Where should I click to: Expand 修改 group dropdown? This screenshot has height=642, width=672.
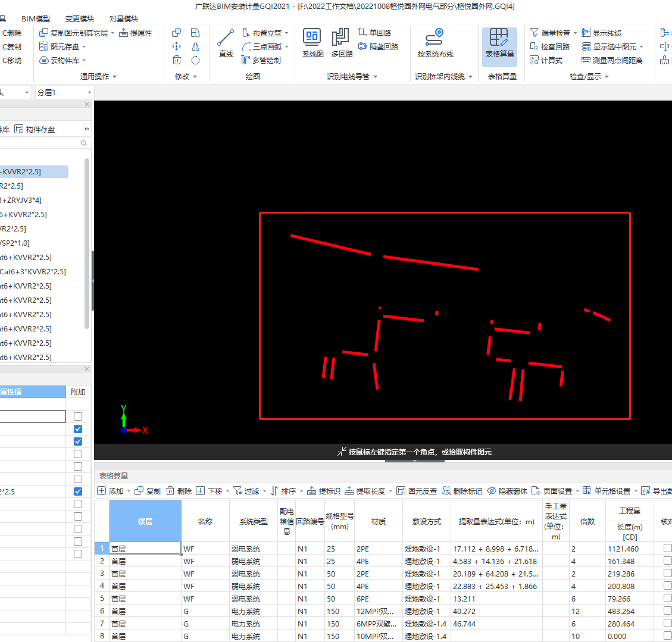tap(195, 77)
